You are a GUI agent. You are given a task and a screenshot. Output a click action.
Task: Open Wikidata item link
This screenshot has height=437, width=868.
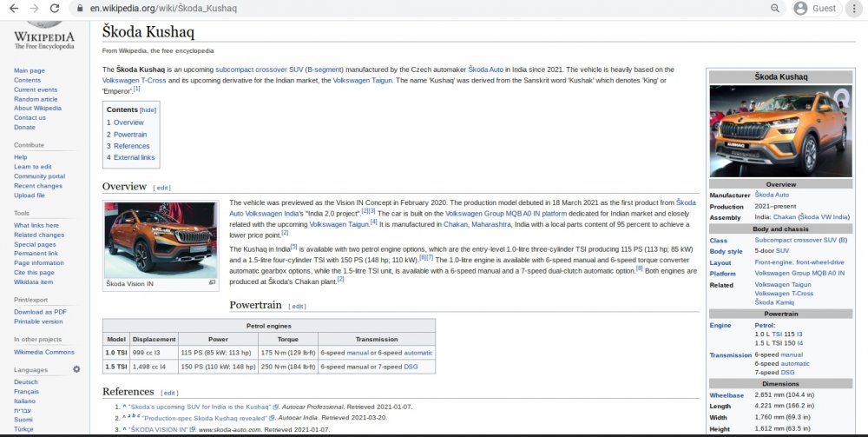pyautogui.click(x=33, y=281)
